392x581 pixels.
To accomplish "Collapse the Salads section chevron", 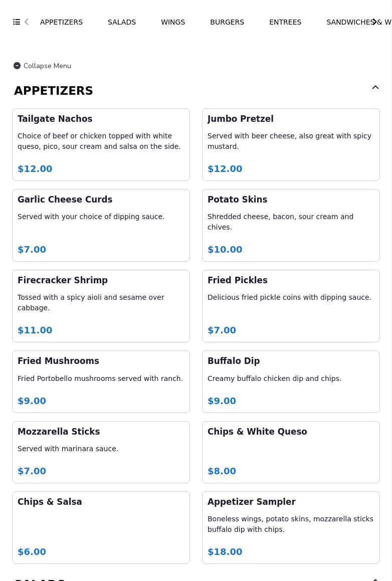I will [x=375, y=579].
